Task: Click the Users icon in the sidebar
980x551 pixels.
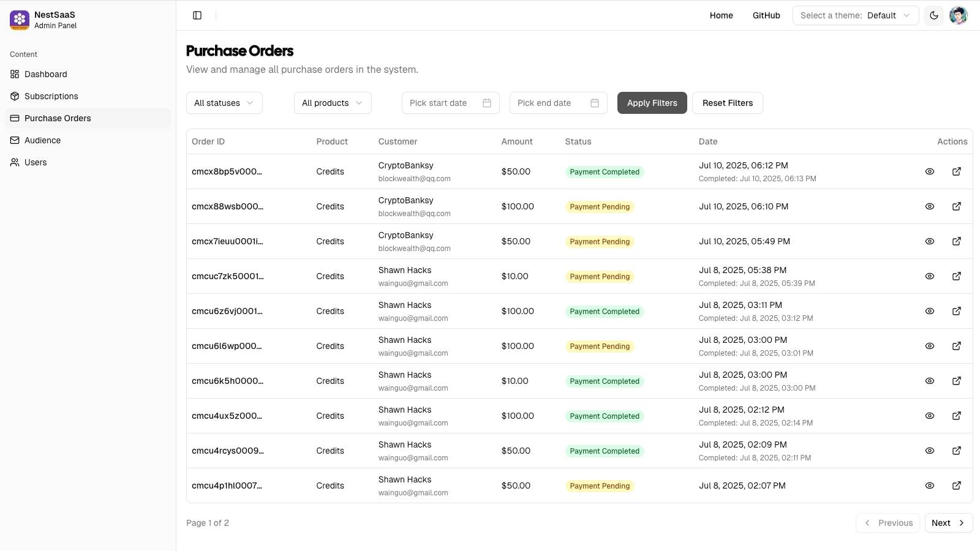Action: 13,162
